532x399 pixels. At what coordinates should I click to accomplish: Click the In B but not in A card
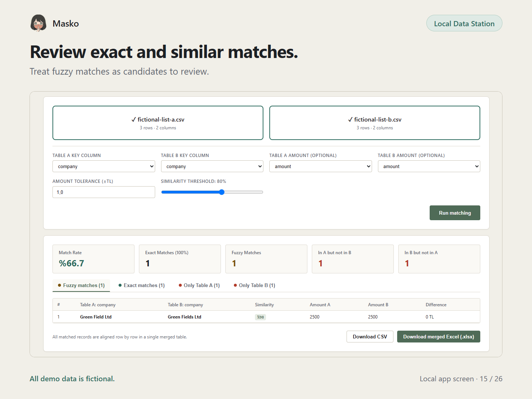point(439,259)
